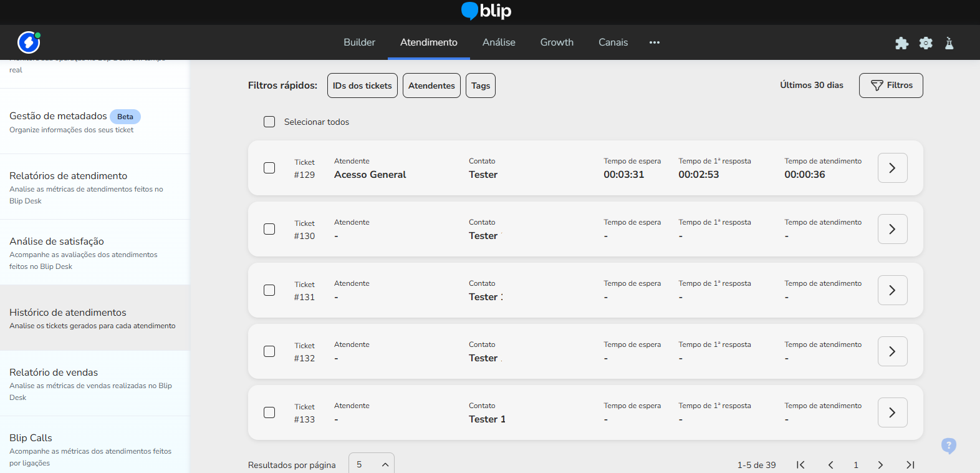Jump to the first results page
This screenshot has width=980, height=473.
[800, 465]
